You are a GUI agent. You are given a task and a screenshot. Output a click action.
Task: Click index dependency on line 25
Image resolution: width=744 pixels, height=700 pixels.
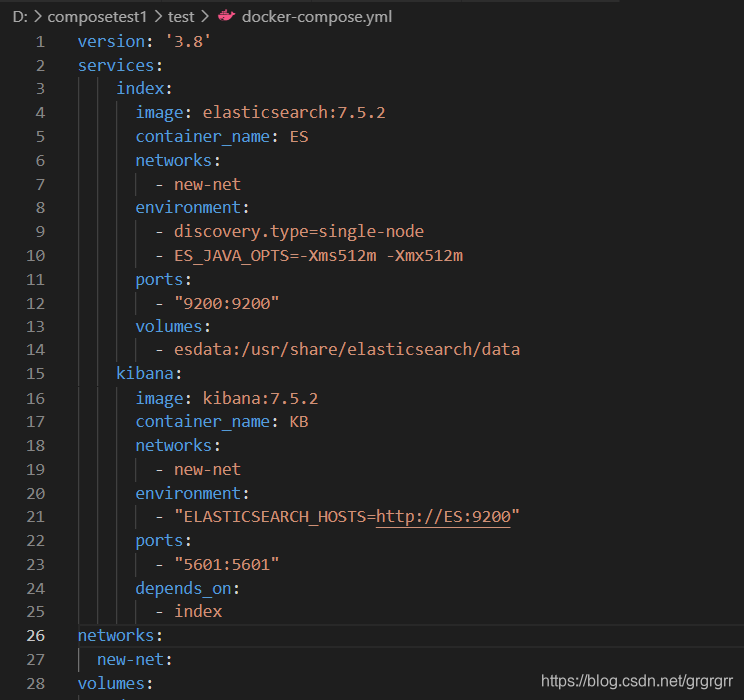(x=198, y=611)
